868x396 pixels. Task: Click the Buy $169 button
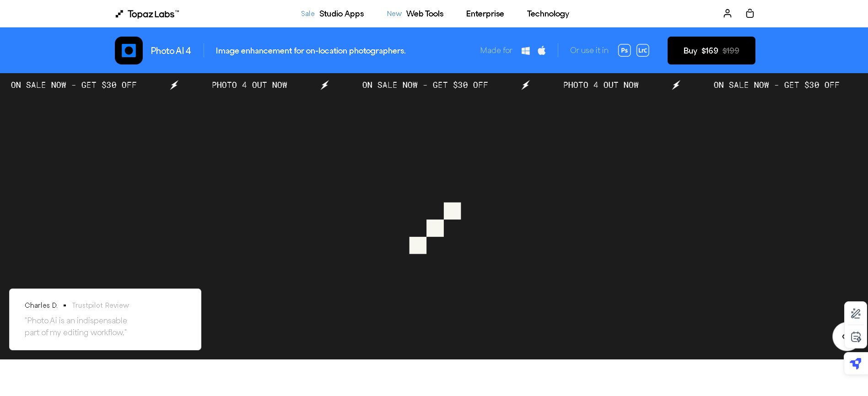pyautogui.click(x=711, y=50)
